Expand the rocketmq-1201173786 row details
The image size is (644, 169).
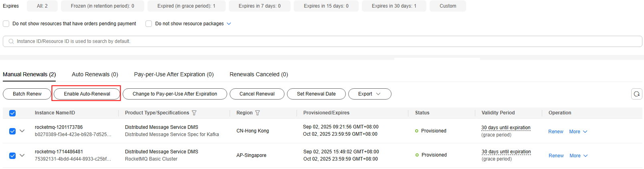(x=22, y=131)
